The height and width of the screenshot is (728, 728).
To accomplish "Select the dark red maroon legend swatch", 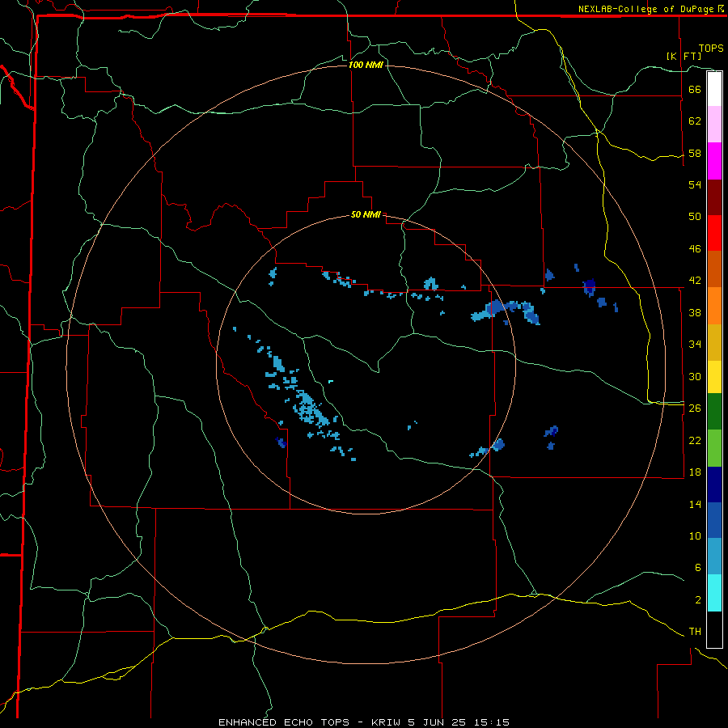I will point(714,197).
